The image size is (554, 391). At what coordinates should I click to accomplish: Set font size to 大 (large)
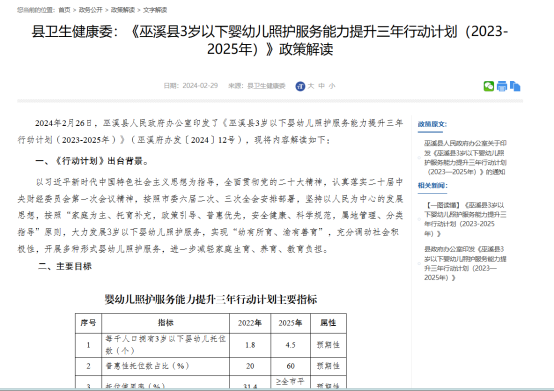(x=311, y=86)
